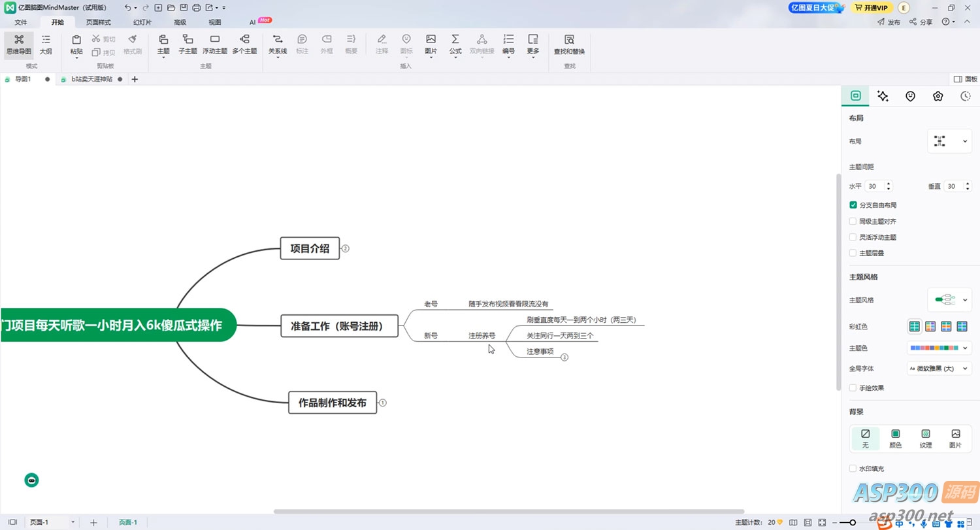
Task: Open 查找和替换 find and replace
Action: pyautogui.click(x=569, y=44)
